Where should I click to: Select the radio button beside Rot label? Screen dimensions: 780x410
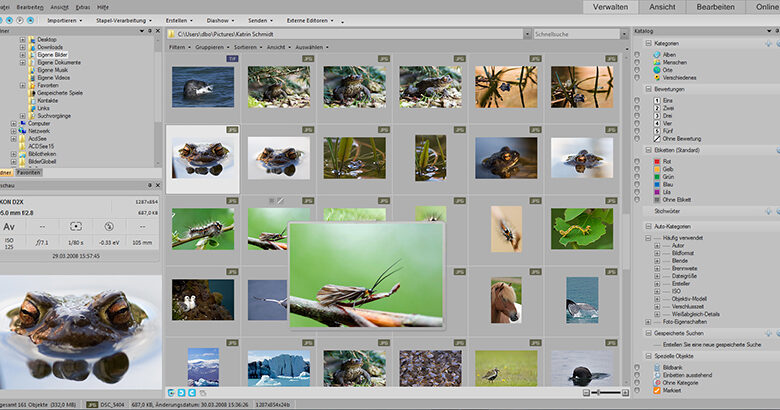point(638,159)
